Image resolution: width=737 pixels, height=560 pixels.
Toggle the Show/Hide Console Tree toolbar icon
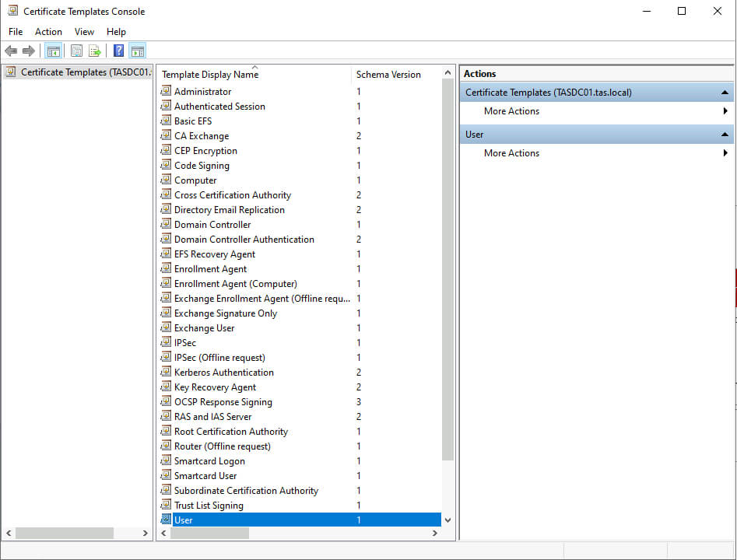(x=54, y=51)
